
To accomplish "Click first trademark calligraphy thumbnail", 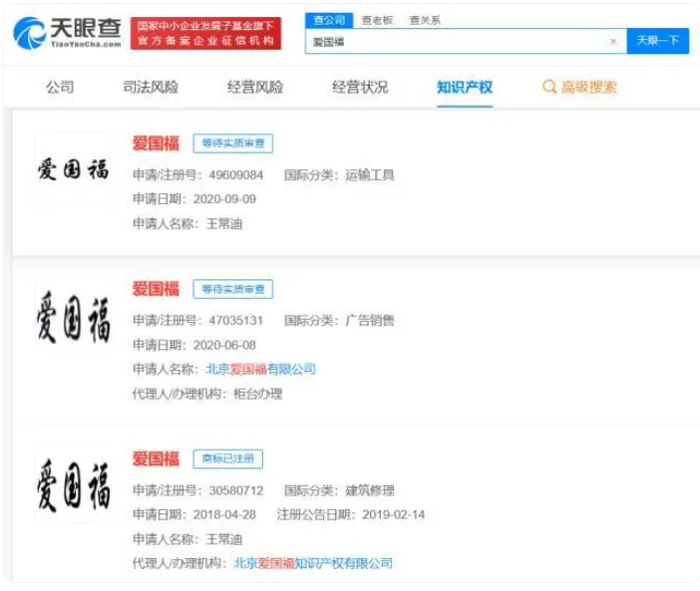I will click(x=73, y=169).
